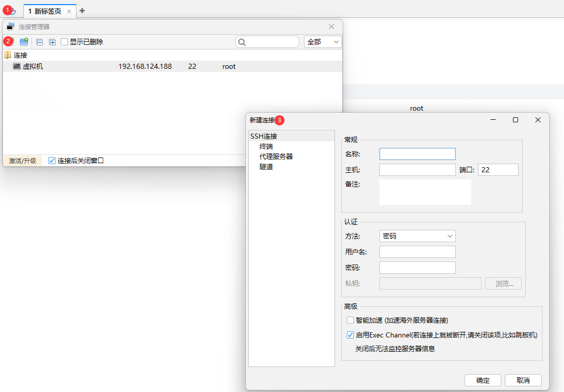Add a new tab with plus icon
Viewport: 564px width, 392px height.
coord(82,11)
